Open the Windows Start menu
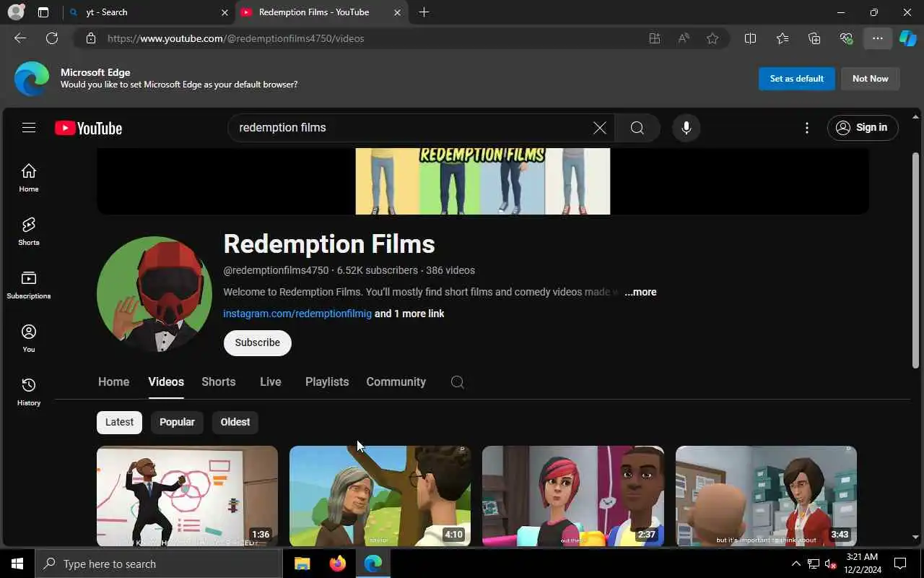This screenshot has height=578, width=924. pyautogui.click(x=17, y=564)
